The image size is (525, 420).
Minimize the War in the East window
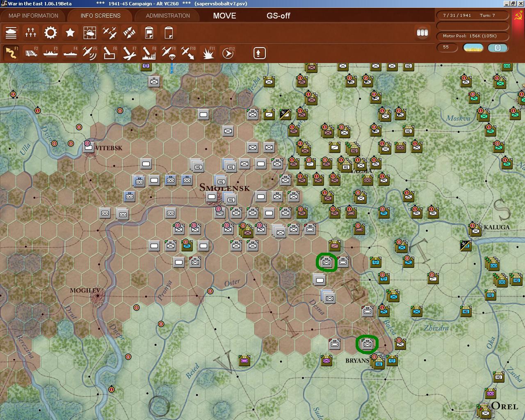(507, 3)
